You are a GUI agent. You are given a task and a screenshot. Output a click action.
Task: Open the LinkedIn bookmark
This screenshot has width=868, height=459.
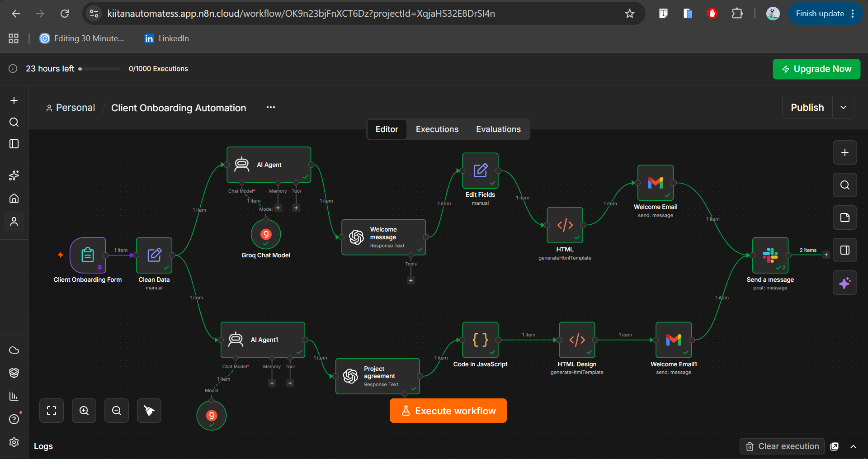coord(166,38)
